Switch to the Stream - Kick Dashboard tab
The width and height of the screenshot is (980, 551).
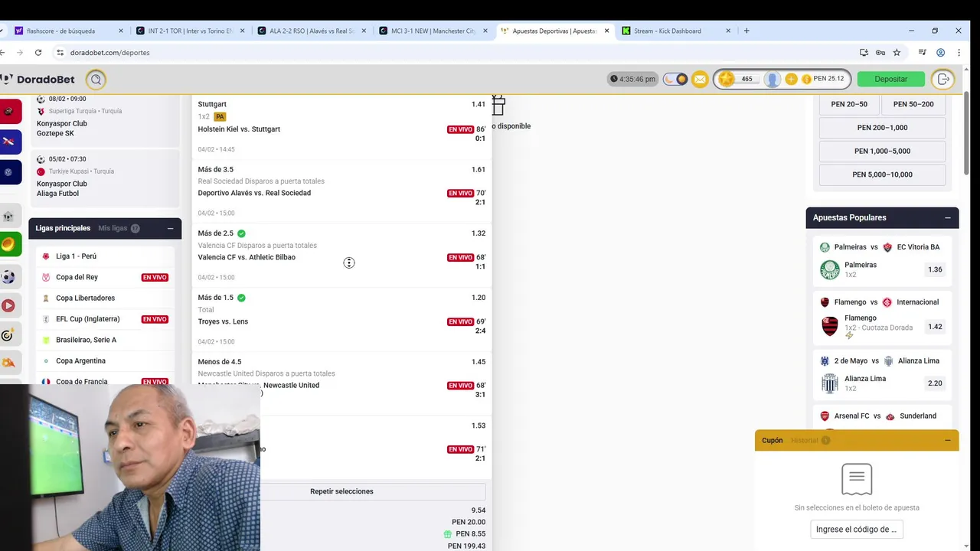pyautogui.click(x=676, y=31)
